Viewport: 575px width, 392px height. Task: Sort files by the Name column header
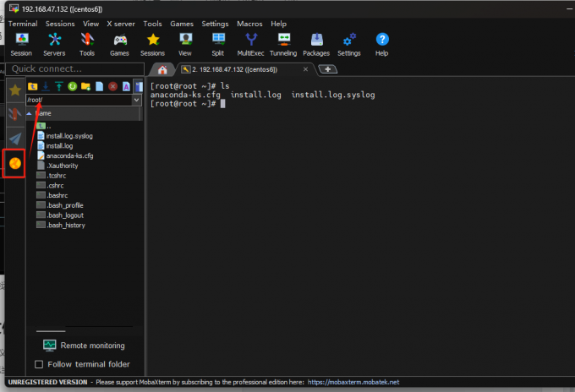coord(84,113)
